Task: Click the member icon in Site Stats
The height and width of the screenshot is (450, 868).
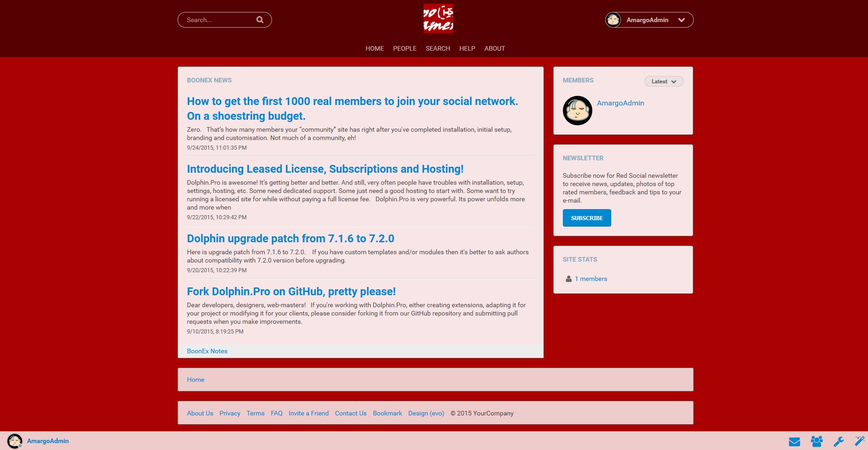Action: click(x=568, y=279)
